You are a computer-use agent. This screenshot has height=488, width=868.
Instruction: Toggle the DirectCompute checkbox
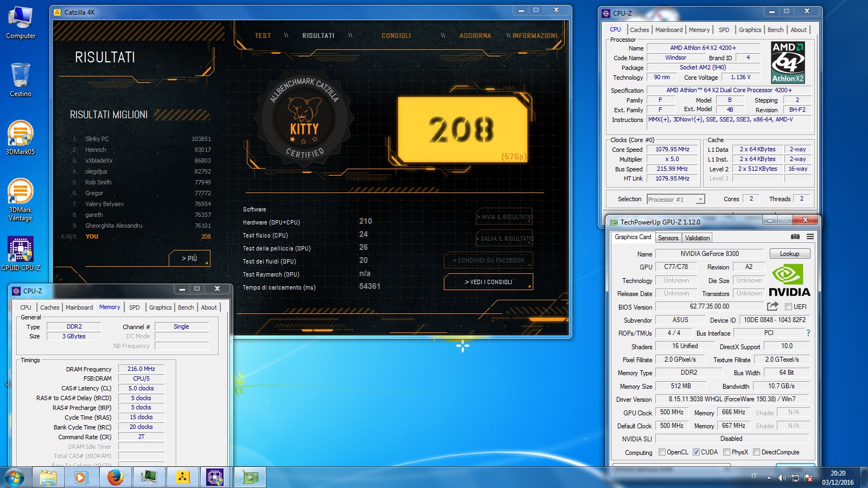click(756, 452)
